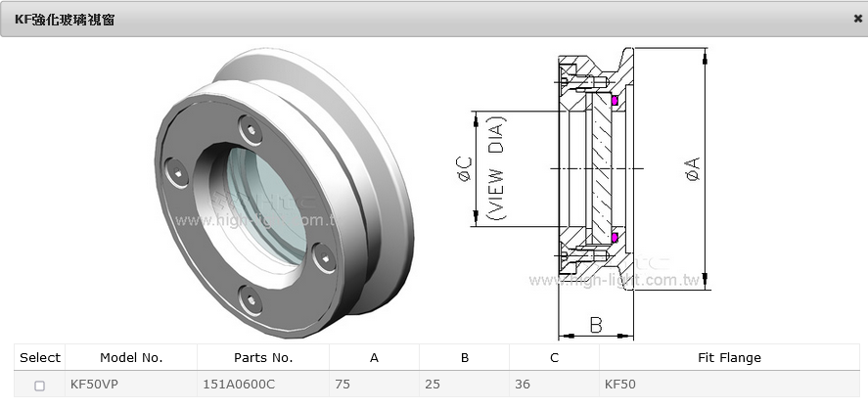Screen dimensions: 868x409
Task: Click the B column header in table
Action: tap(464, 357)
